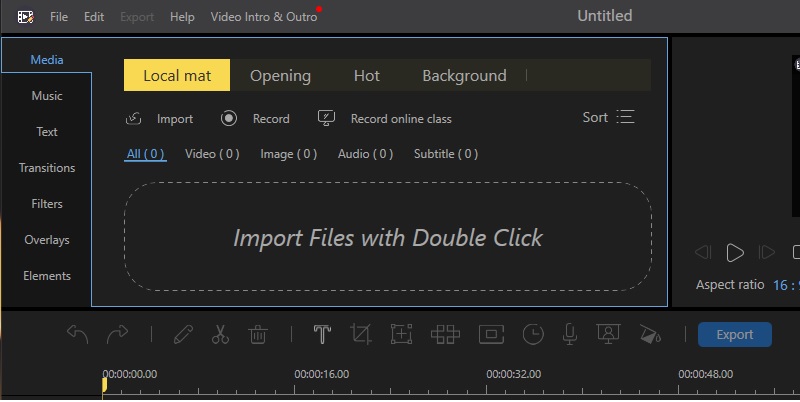This screenshot has height=402, width=800.
Task: Click timeline ruler at 00:00:16.00
Action: (321, 374)
